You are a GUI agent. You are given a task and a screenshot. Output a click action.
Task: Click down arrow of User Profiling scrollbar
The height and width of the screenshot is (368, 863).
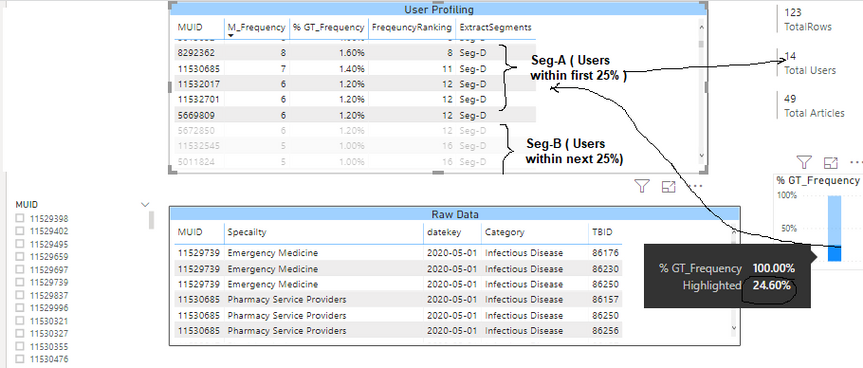(x=701, y=156)
